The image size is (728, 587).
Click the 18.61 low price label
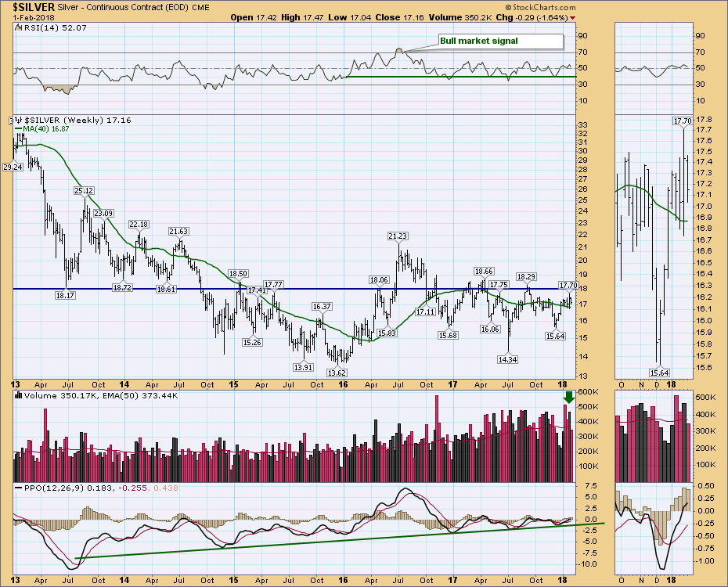pos(166,289)
